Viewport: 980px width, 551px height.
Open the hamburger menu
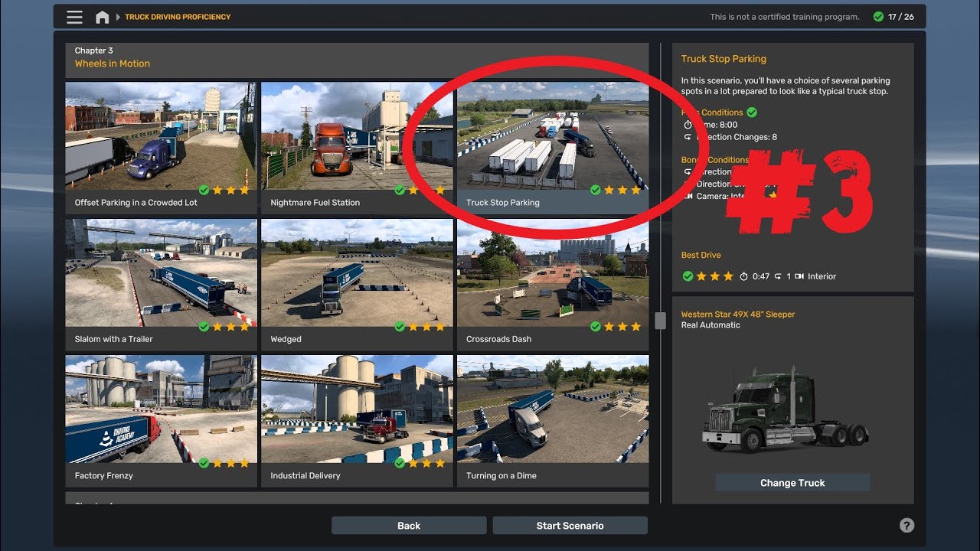(x=74, y=17)
